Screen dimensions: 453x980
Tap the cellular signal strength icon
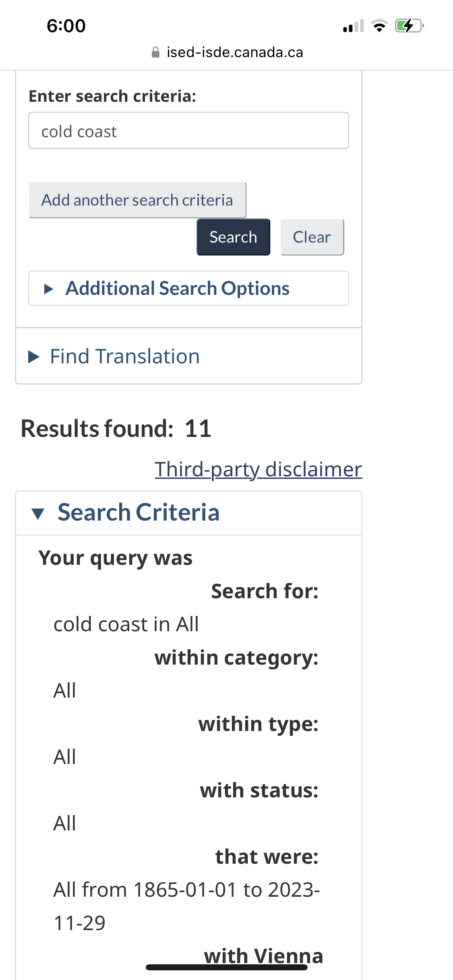[x=353, y=26]
